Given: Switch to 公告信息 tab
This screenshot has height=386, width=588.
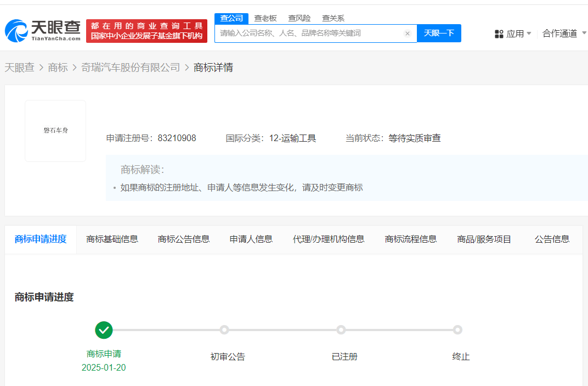Looking at the screenshot, I should coord(552,239).
